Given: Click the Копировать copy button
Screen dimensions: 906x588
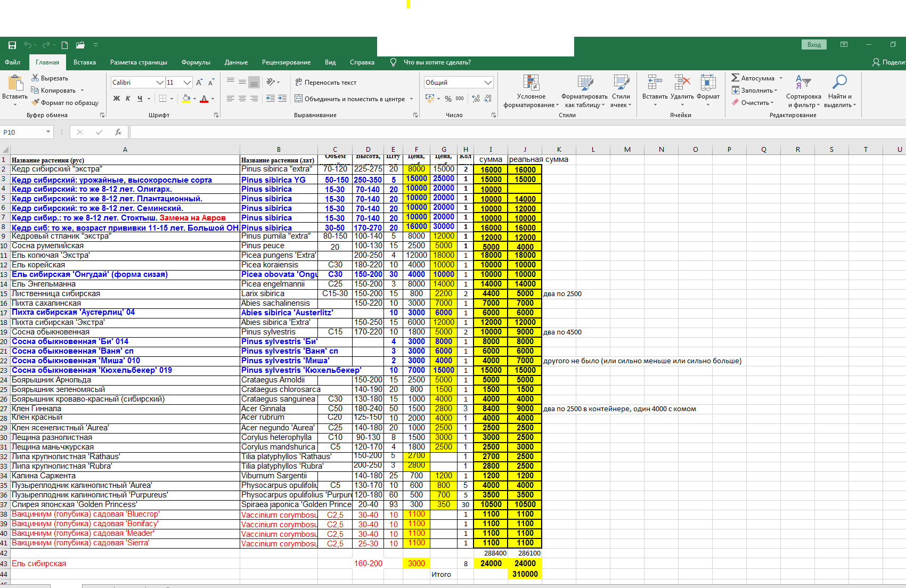Looking at the screenshot, I should click(x=53, y=91).
